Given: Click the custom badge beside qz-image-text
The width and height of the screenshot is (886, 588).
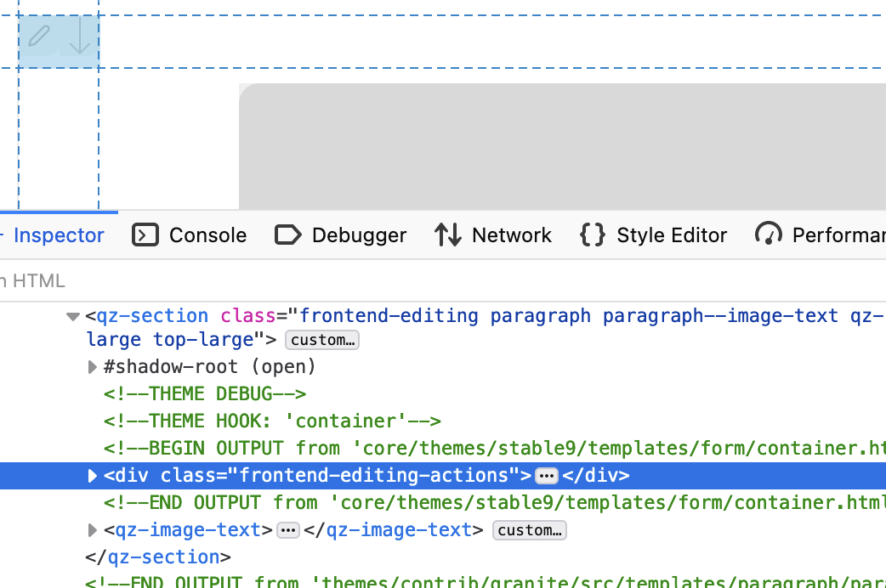Looking at the screenshot, I should click(x=530, y=531).
